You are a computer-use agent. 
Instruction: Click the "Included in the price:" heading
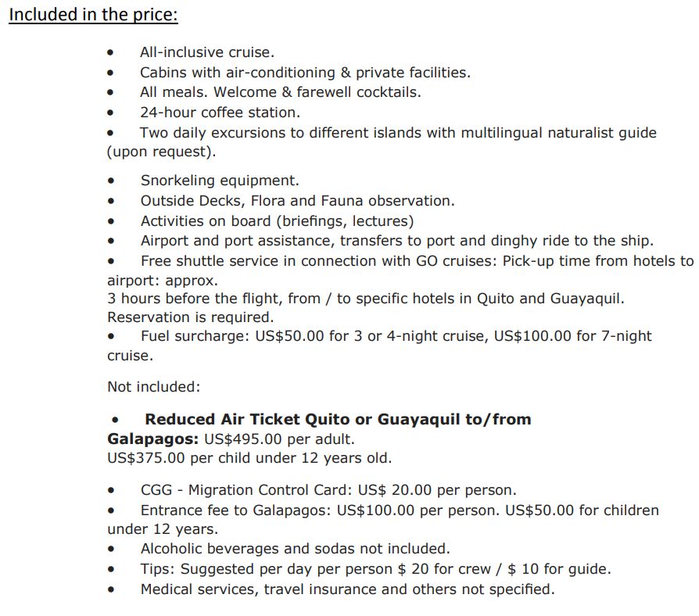(93, 16)
